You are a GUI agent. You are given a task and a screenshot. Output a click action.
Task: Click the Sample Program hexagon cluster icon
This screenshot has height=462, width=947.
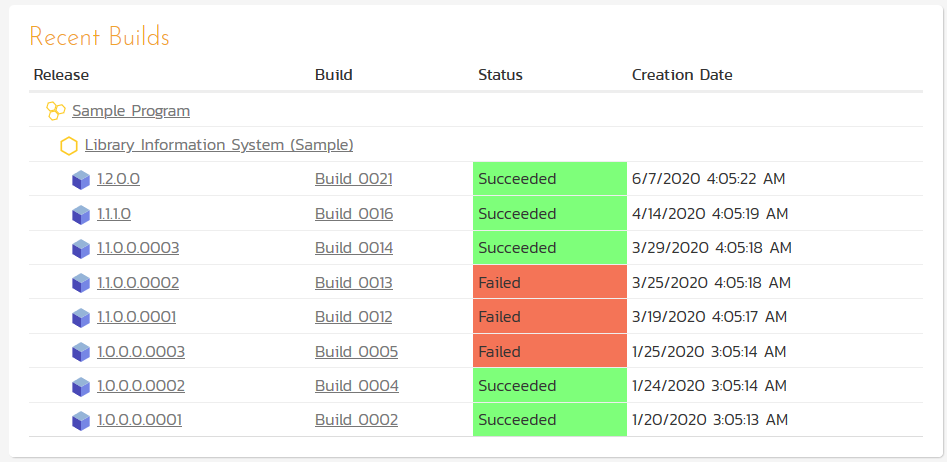click(x=56, y=111)
